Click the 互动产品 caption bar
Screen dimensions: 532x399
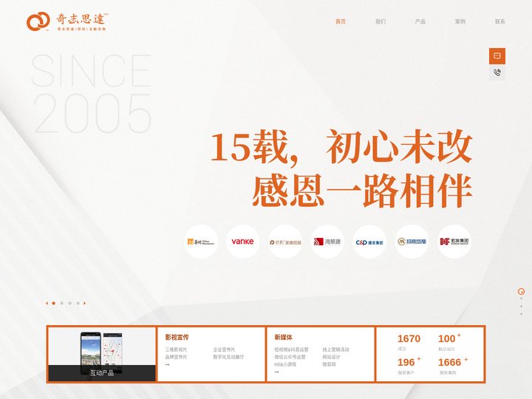click(x=101, y=373)
